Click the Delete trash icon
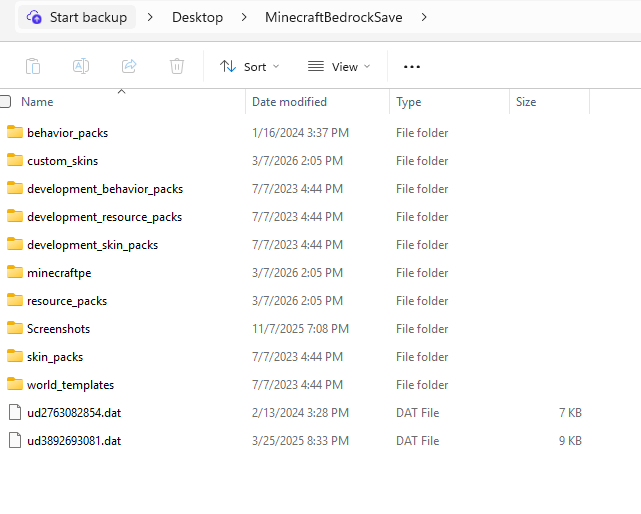This screenshot has height=514, width=641. point(177,66)
